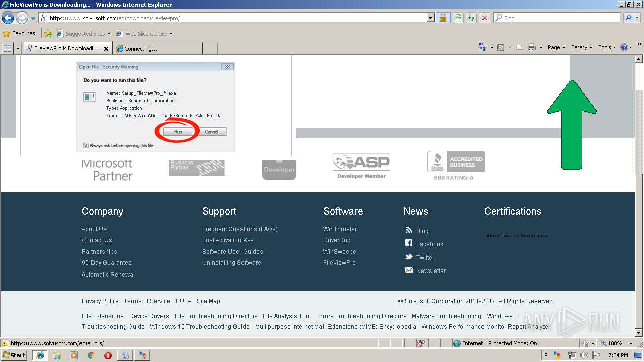
Task: Click the Home icon in command bar
Action: click(x=482, y=47)
